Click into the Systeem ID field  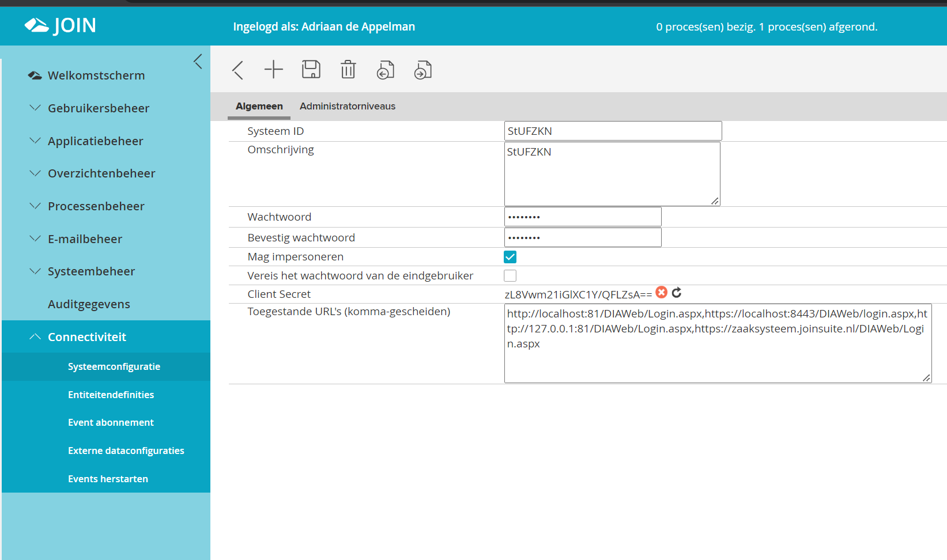[x=613, y=131]
